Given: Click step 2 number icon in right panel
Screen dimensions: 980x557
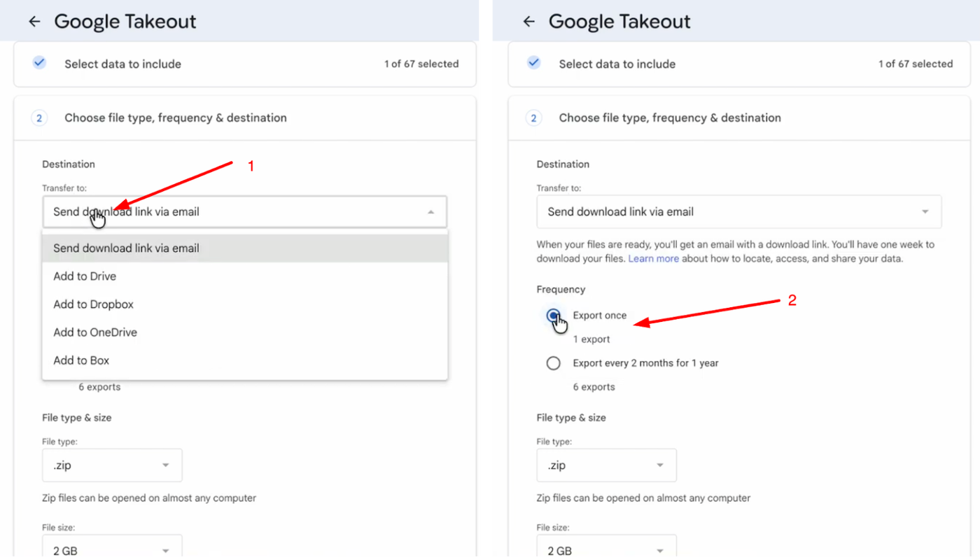Looking at the screenshot, I should coord(533,118).
